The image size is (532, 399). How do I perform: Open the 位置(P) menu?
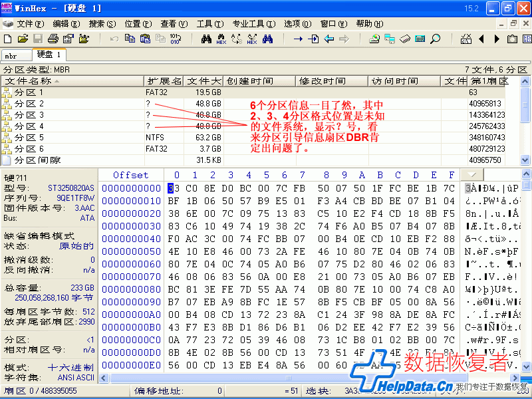tap(138, 24)
